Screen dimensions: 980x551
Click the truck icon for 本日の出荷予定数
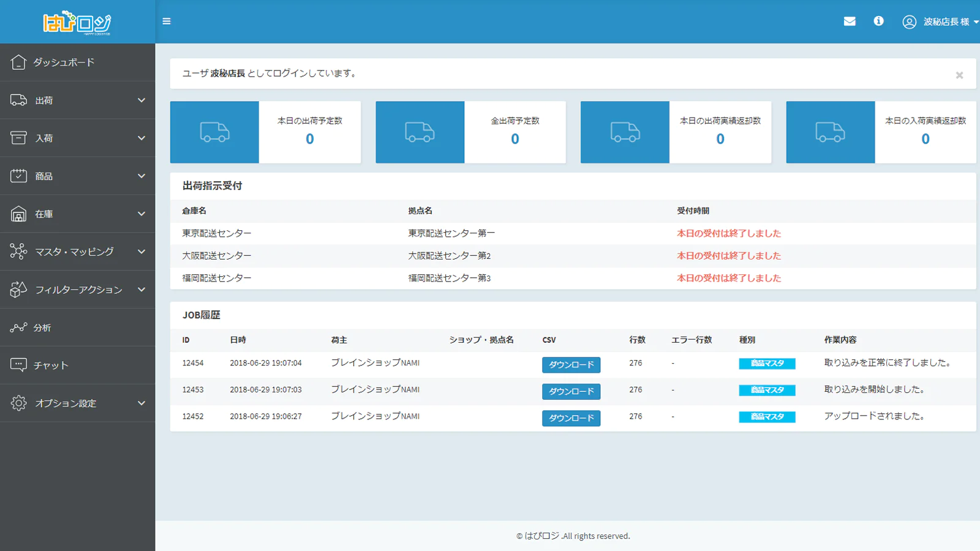214,132
